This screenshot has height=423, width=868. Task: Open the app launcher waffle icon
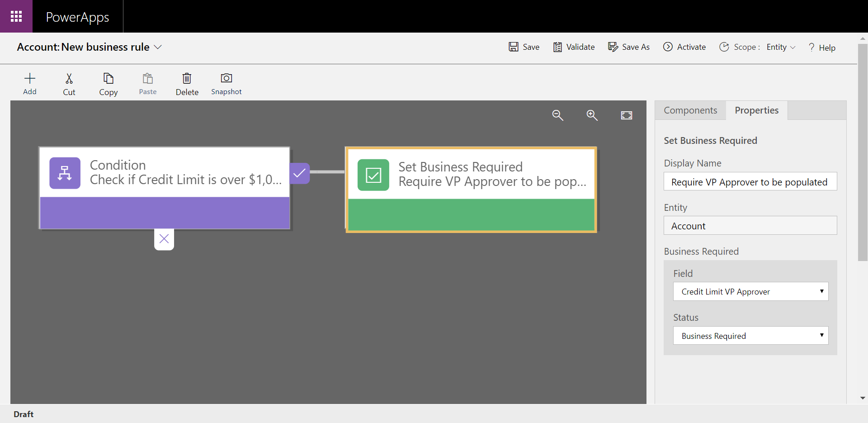point(16,16)
